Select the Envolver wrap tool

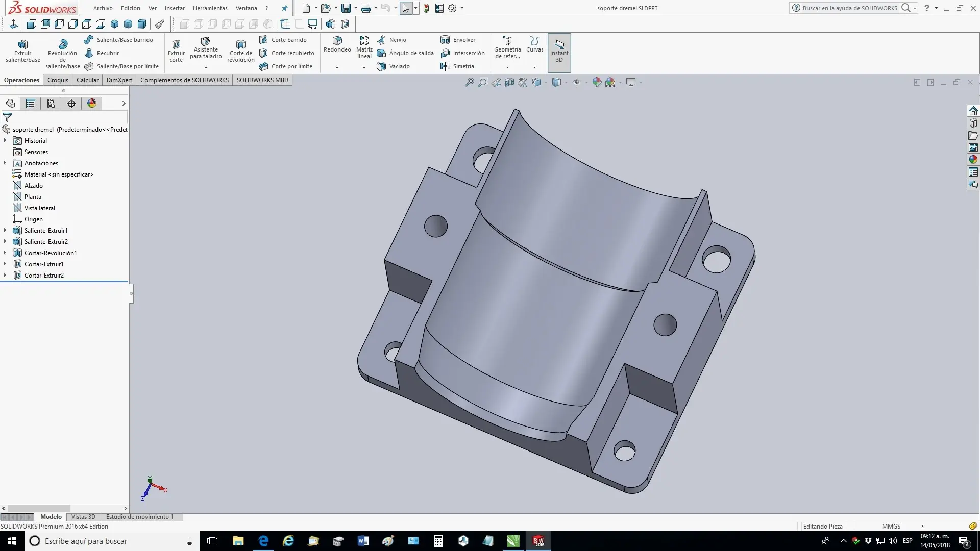458,40
